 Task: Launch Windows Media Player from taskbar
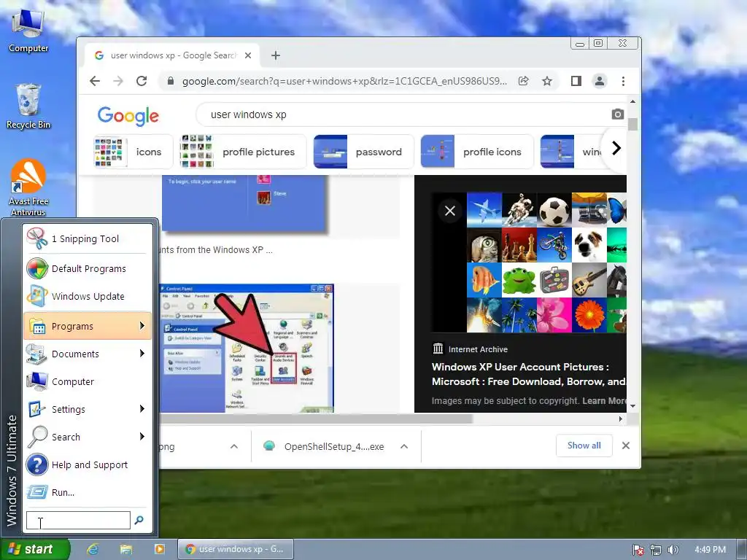point(160,549)
